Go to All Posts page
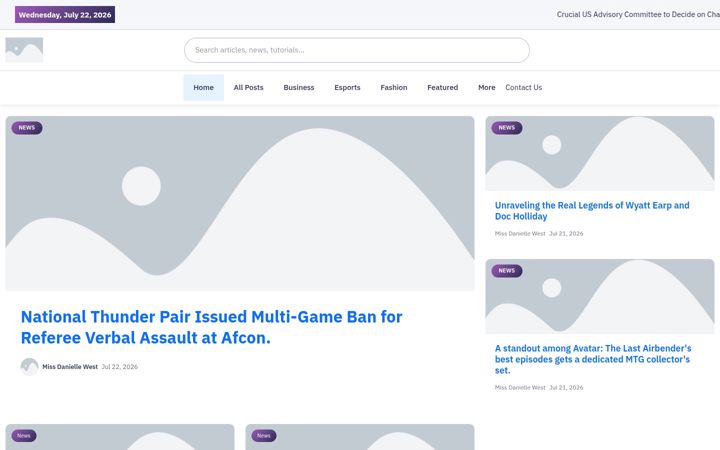Screen dimensions: 720x450 (248, 87)
